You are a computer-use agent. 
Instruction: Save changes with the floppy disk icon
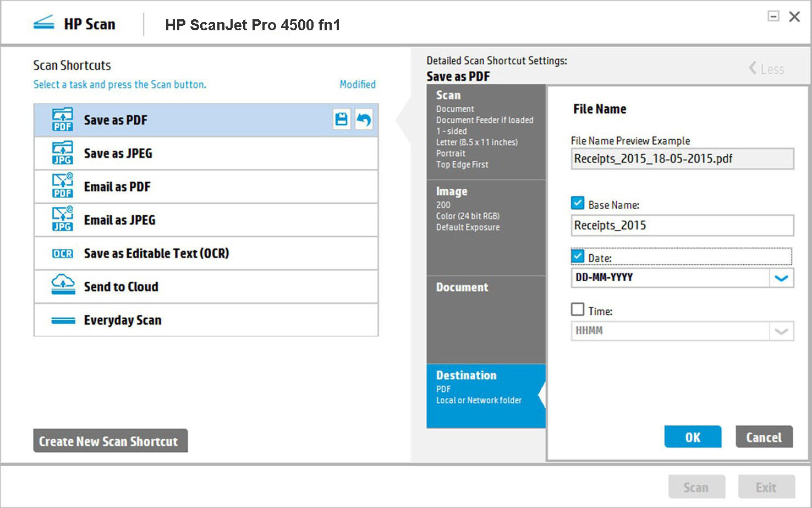pos(341,119)
